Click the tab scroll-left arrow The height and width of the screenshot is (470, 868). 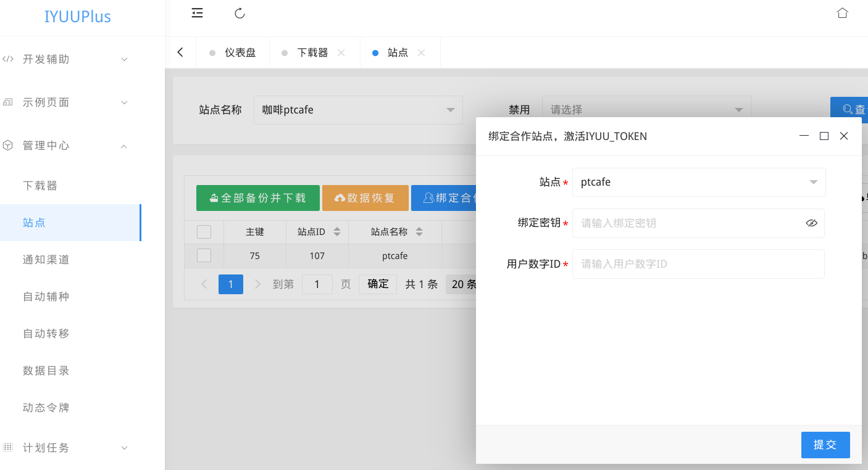point(180,52)
